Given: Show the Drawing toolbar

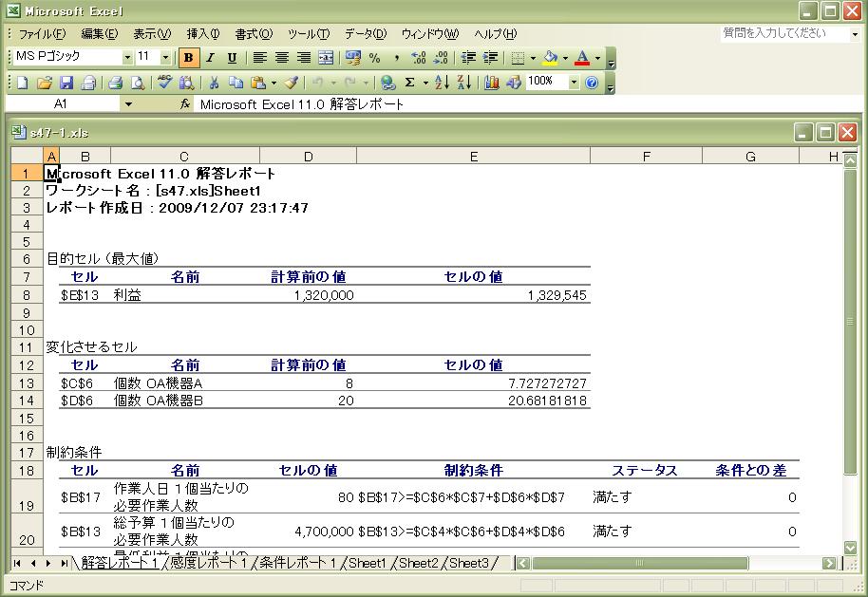Looking at the screenshot, I should (x=514, y=83).
